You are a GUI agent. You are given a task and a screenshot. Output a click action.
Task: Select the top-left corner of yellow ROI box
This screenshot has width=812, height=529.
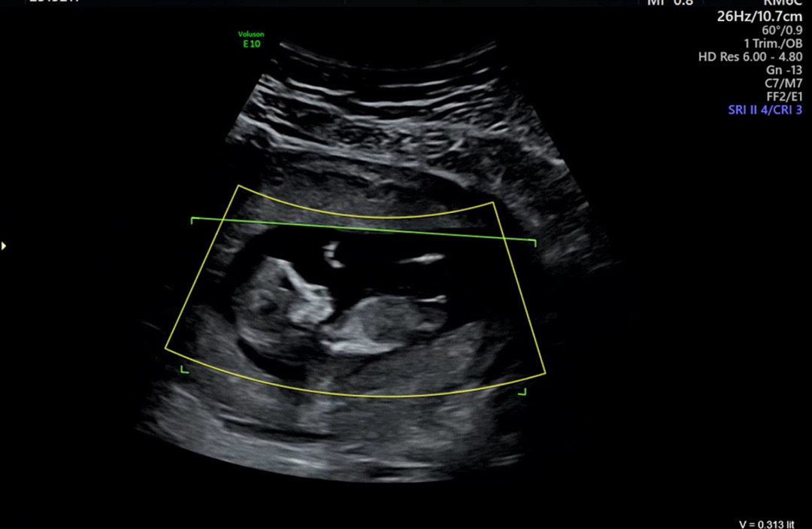tap(238, 186)
